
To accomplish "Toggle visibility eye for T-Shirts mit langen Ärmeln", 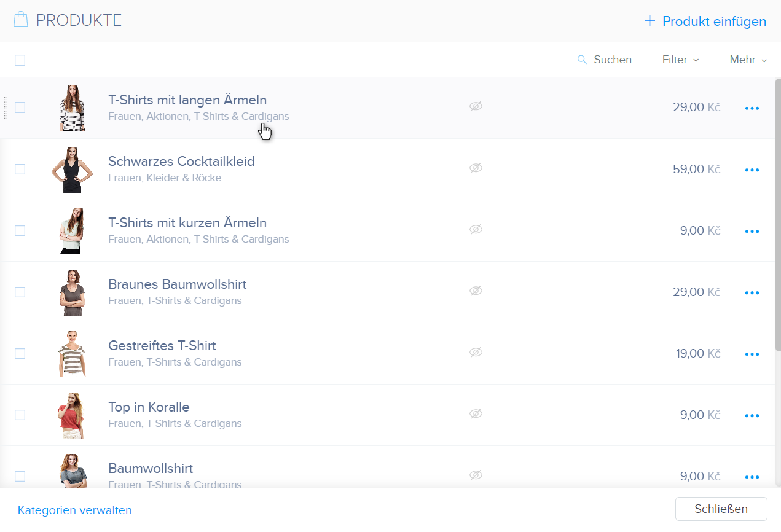I will point(476,106).
